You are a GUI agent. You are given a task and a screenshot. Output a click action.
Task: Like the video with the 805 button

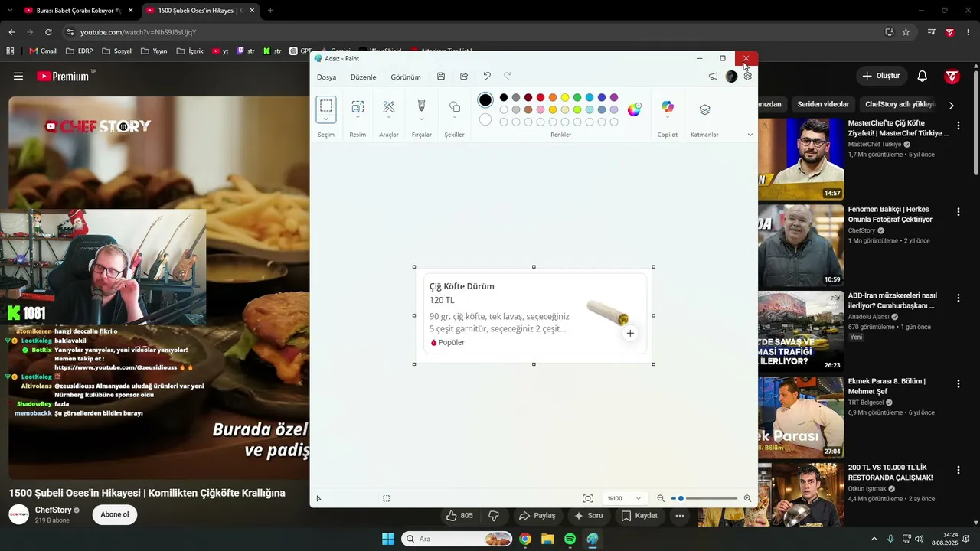click(x=459, y=516)
